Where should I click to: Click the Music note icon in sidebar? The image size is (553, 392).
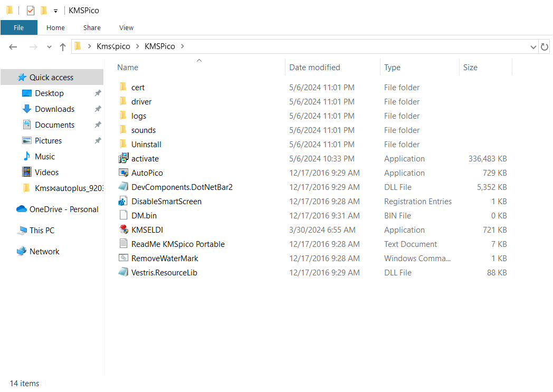[x=27, y=156]
